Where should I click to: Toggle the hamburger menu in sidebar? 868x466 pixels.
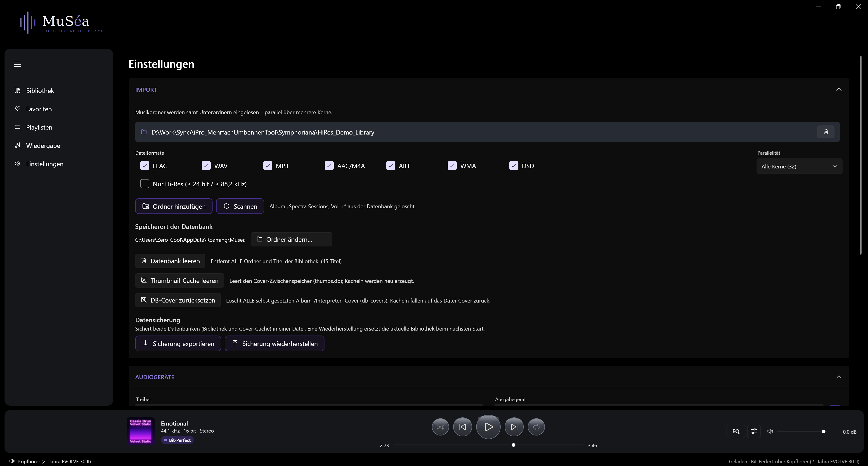tap(17, 64)
